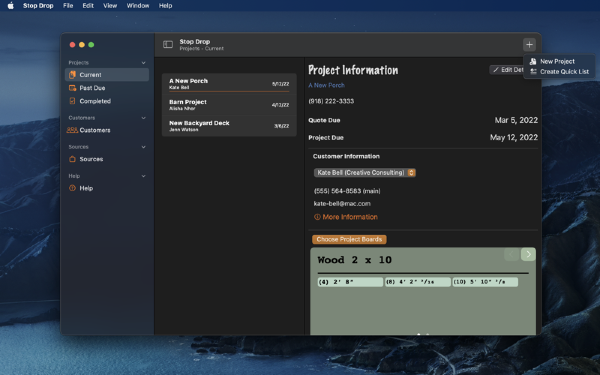
Task: Select Current projects in sidebar
Action: (107, 75)
